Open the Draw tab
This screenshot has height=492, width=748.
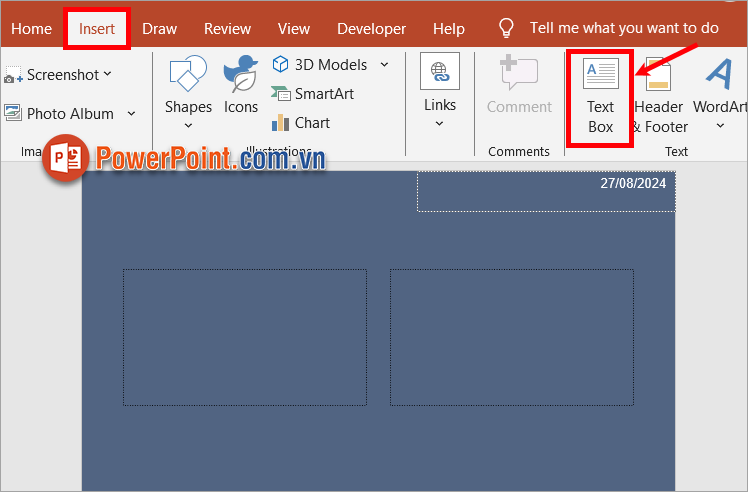(x=159, y=29)
